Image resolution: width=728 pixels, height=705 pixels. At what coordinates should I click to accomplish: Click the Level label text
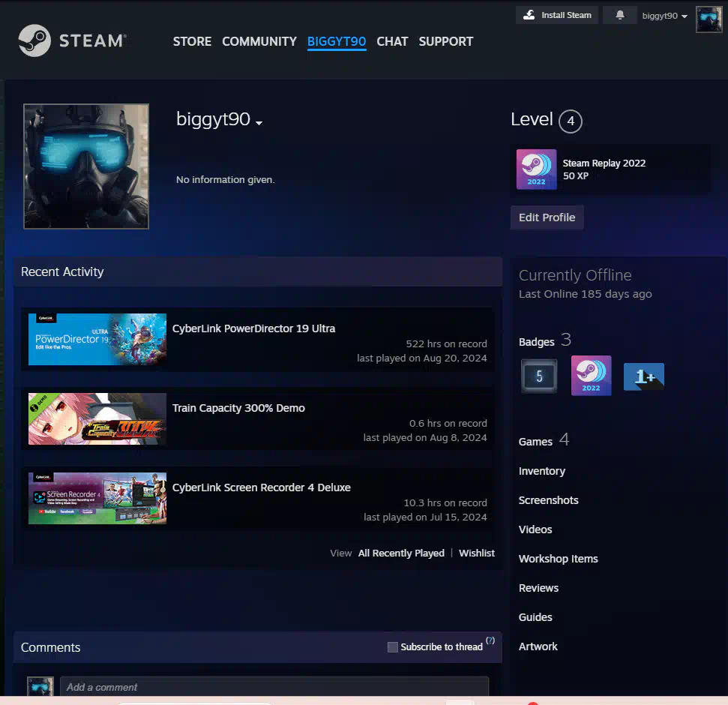(532, 119)
